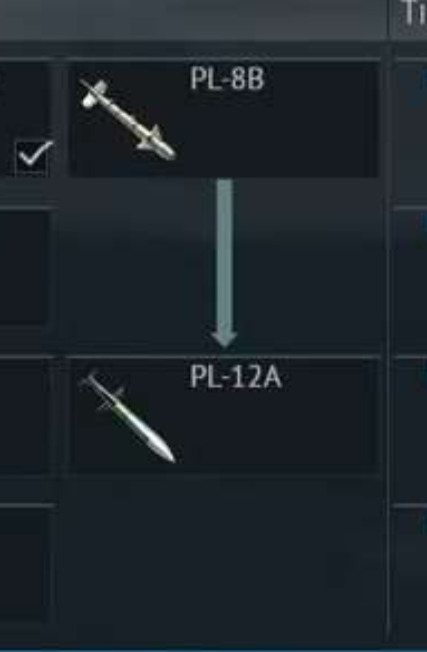The width and height of the screenshot is (427, 652).
Task: Select the next-column cell beside PL-8B
Action: pyautogui.click(x=411, y=132)
